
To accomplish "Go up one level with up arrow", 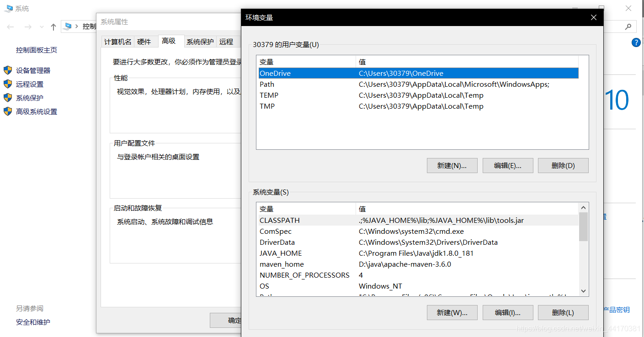I will [x=53, y=27].
